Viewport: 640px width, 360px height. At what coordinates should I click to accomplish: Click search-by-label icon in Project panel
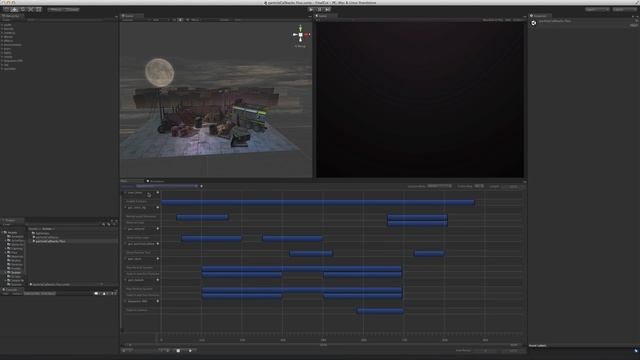click(x=109, y=224)
